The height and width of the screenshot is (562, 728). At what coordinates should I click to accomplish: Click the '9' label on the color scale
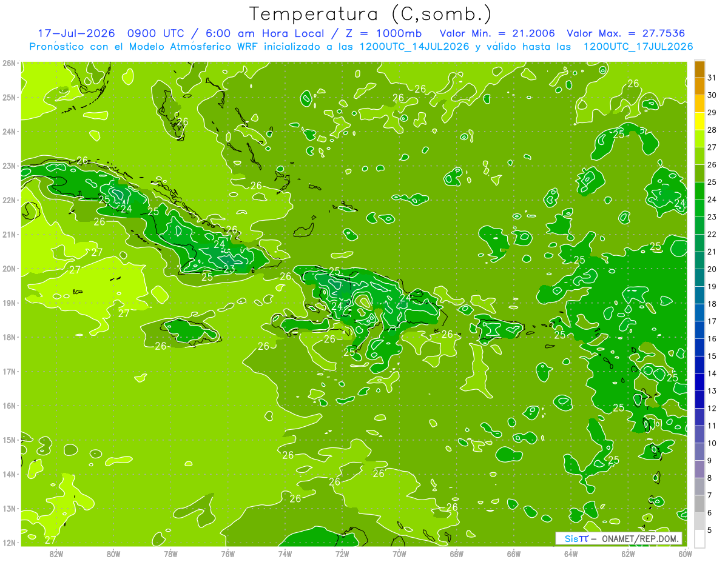point(709,461)
